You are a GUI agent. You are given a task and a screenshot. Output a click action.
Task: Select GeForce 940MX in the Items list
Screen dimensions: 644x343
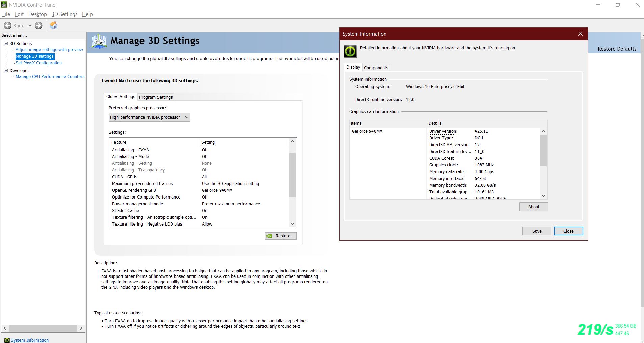tap(367, 131)
